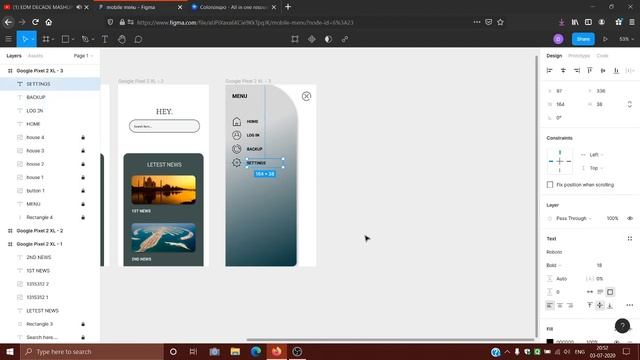This screenshot has width=640, height=360.
Task: Click the black fill color swatch
Action: 550,342
